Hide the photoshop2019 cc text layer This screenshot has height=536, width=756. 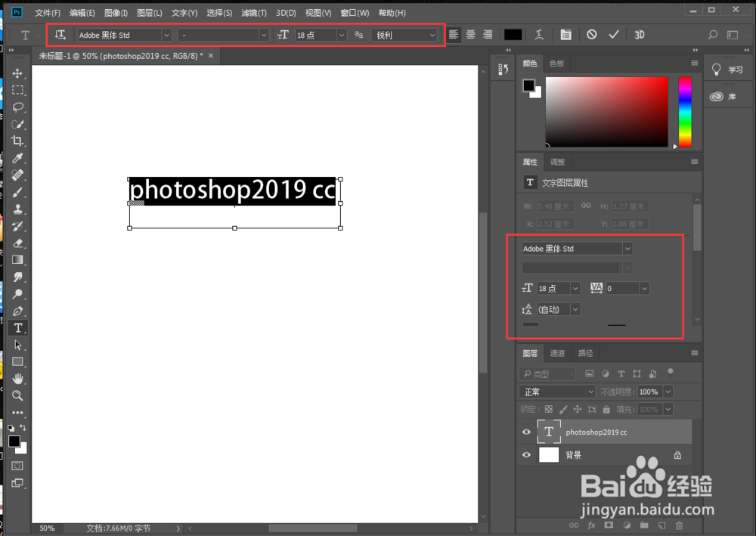pos(526,432)
